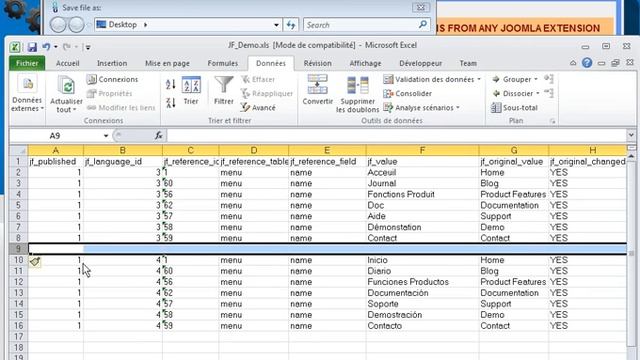Expand the formula bar chevron
The width and height of the screenshot is (640, 360).
[631, 135]
